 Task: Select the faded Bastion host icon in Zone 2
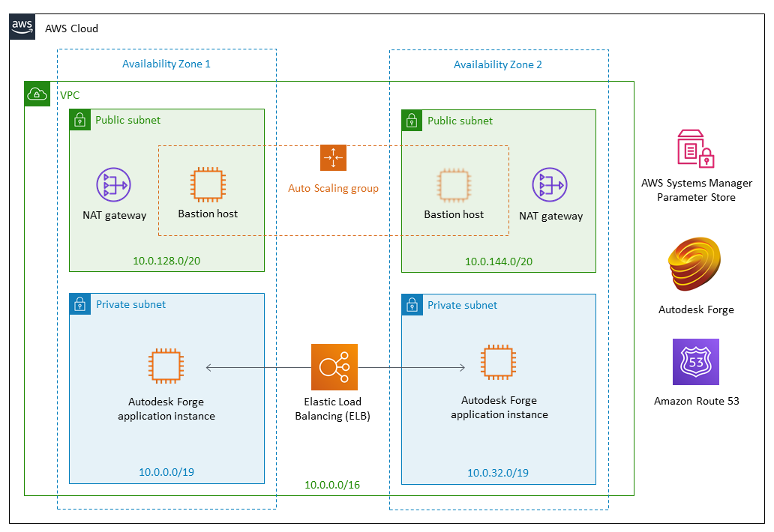point(454,185)
